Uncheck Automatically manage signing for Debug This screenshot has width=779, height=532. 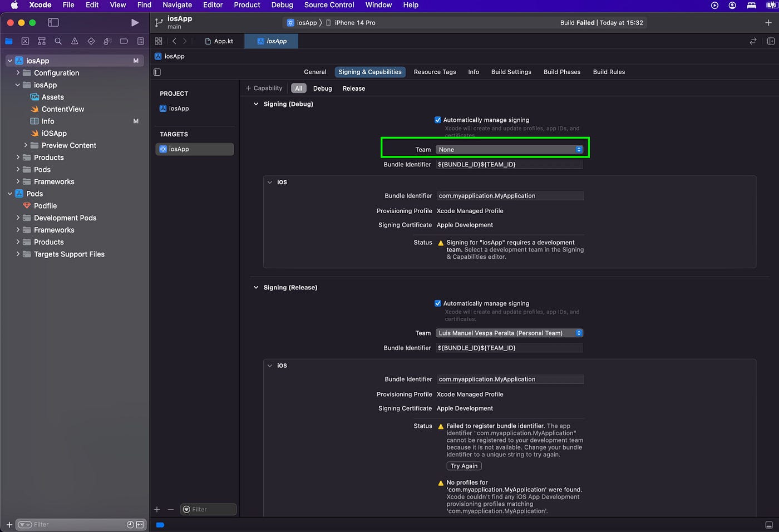point(437,120)
